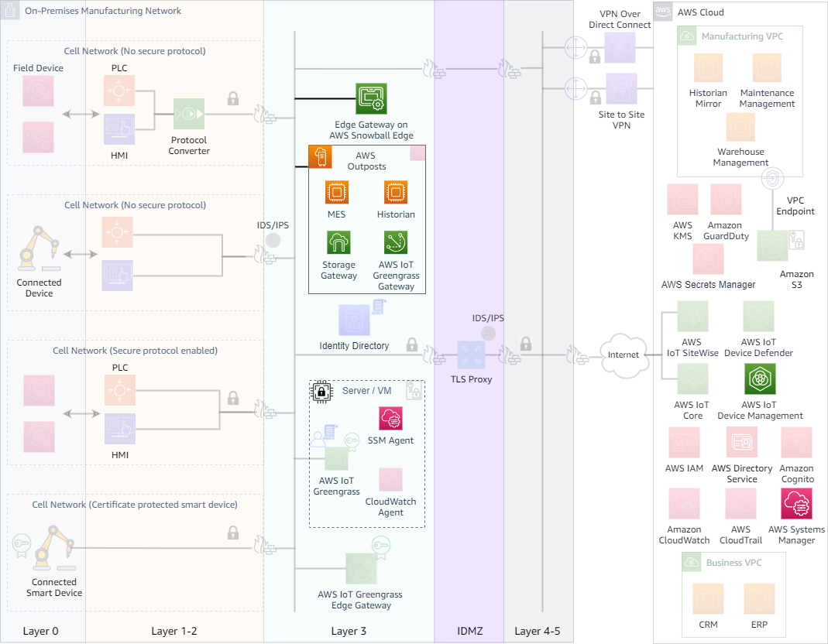Click the Amazon GuardDuty icon
Image resolution: width=828 pixels, height=644 pixels.
[726, 200]
